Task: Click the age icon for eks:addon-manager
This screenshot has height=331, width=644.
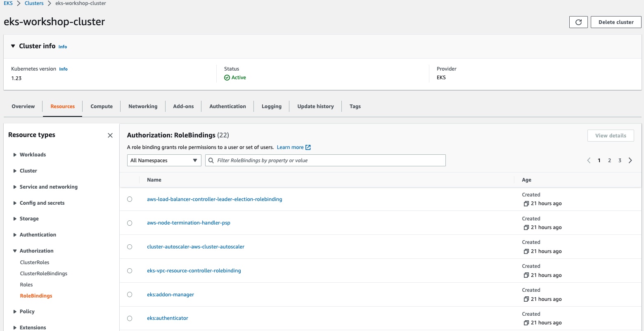Action: point(526,299)
